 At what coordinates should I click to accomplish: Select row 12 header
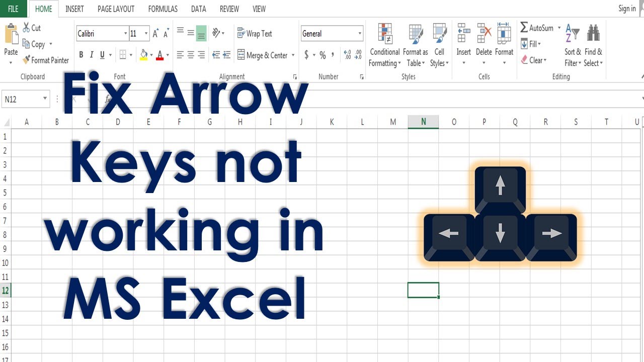pos(5,291)
